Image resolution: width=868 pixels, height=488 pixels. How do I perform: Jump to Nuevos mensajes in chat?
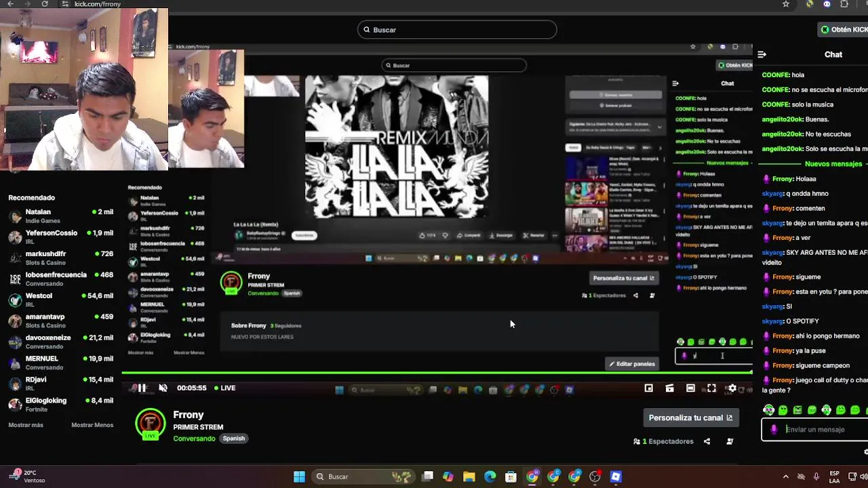coord(833,164)
